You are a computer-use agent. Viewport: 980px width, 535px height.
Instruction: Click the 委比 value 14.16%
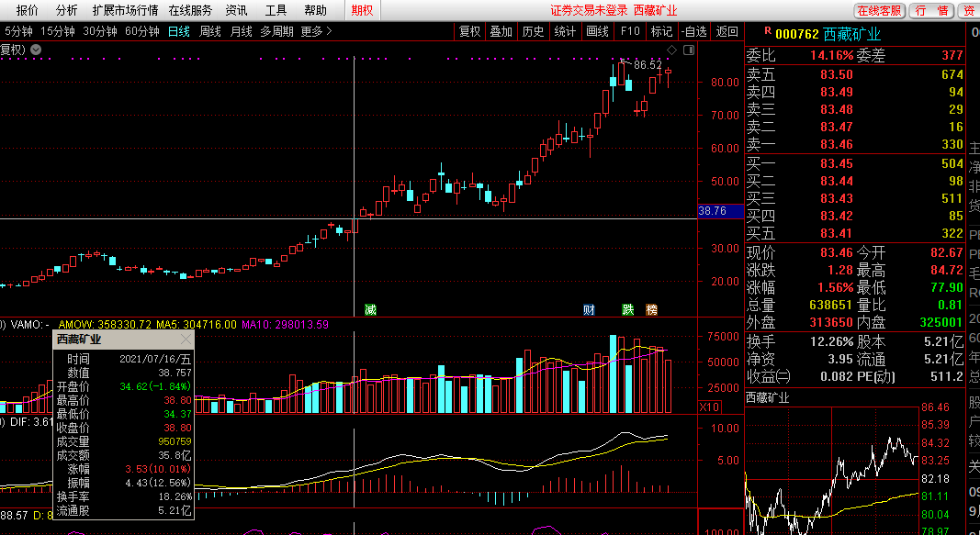pos(831,56)
